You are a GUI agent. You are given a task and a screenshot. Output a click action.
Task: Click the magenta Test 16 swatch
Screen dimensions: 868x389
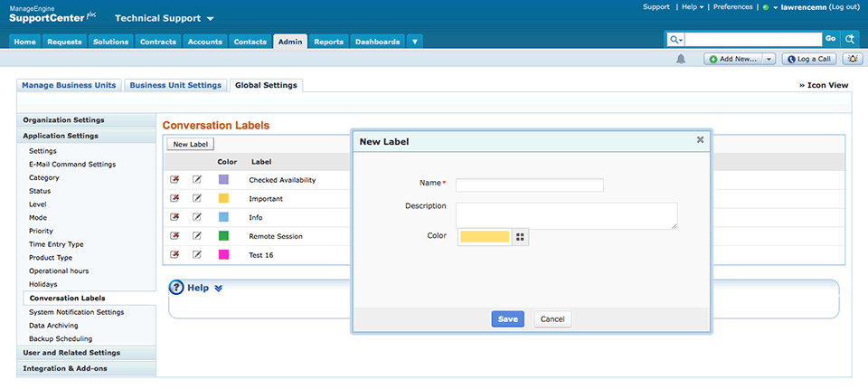[223, 255]
